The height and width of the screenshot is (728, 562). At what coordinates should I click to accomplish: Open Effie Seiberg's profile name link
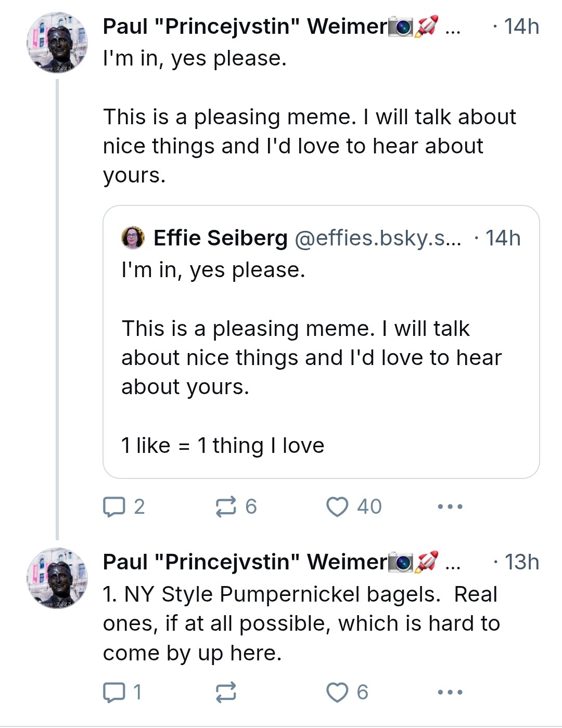(x=221, y=238)
